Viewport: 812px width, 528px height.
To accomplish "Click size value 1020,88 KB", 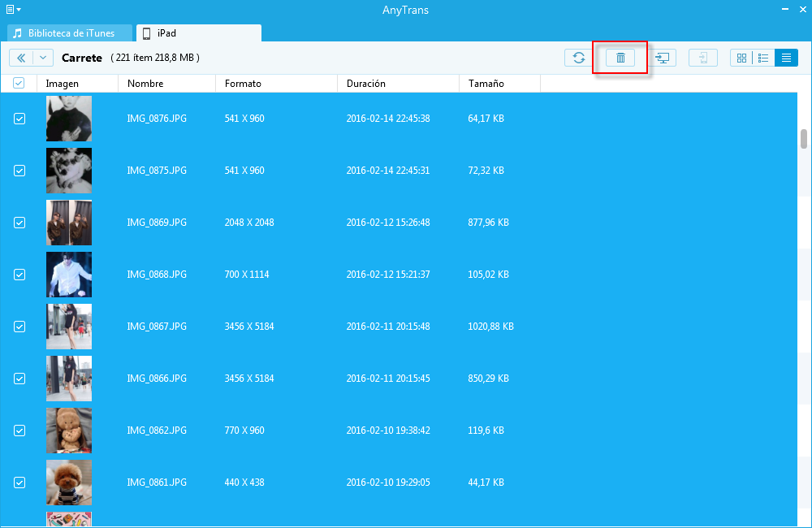I will [491, 327].
